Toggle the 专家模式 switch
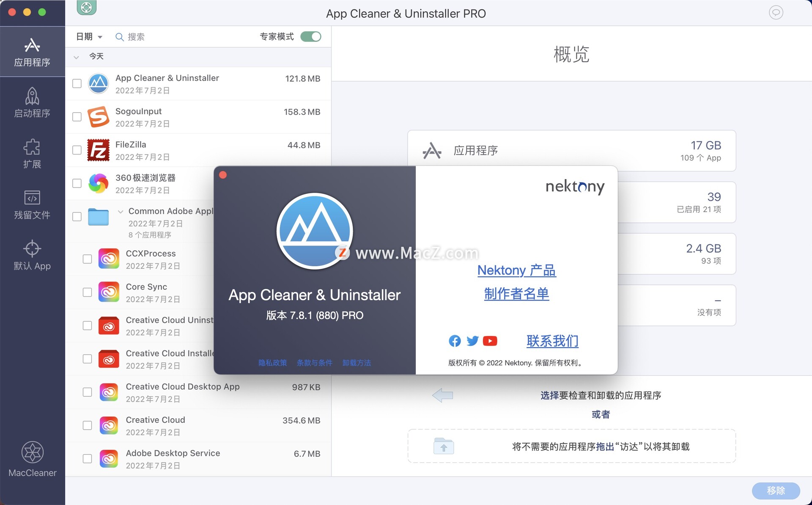 click(x=311, y=37)
